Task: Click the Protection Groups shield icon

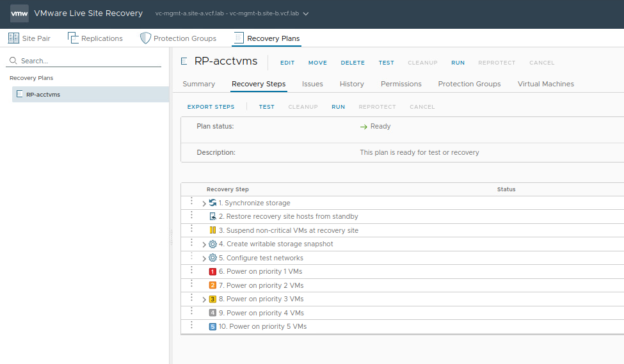Action: click(x=145, y=38)
